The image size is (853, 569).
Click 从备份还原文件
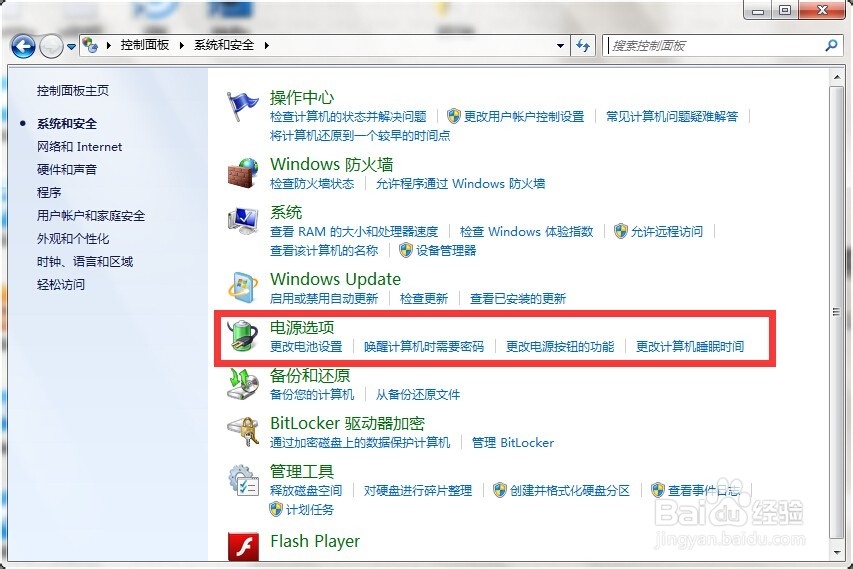click(x=418, y=394)
